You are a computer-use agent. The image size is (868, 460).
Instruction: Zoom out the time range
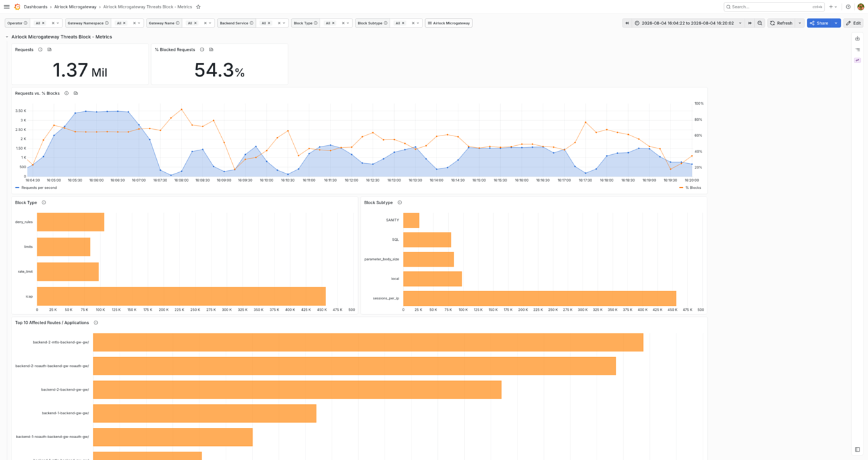(x=760, y=23)
